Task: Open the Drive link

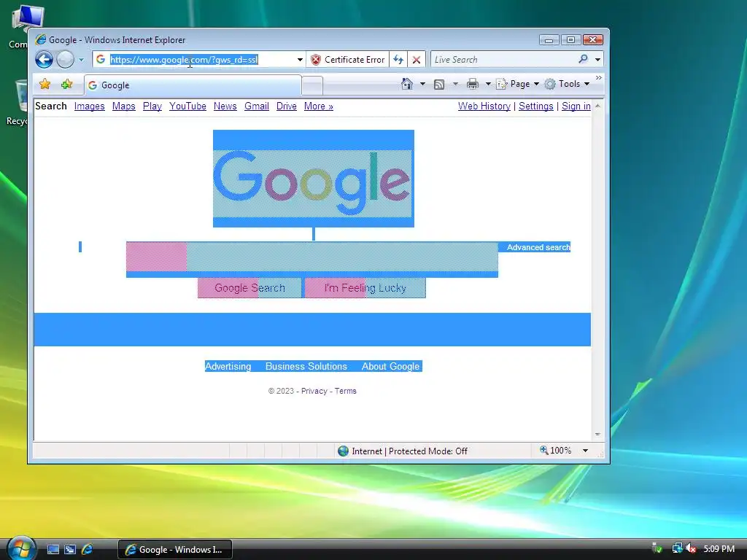Action: [x=286, y=106]
